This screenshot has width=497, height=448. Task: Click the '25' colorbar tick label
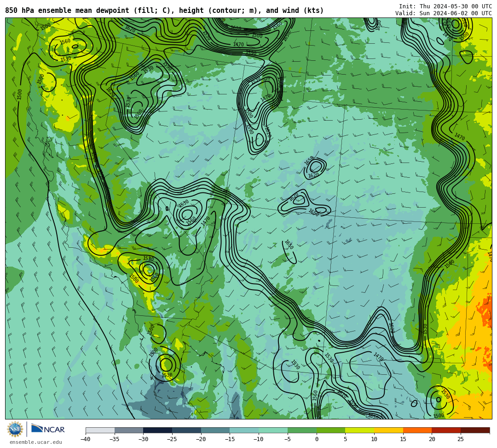tap(461, 439)
